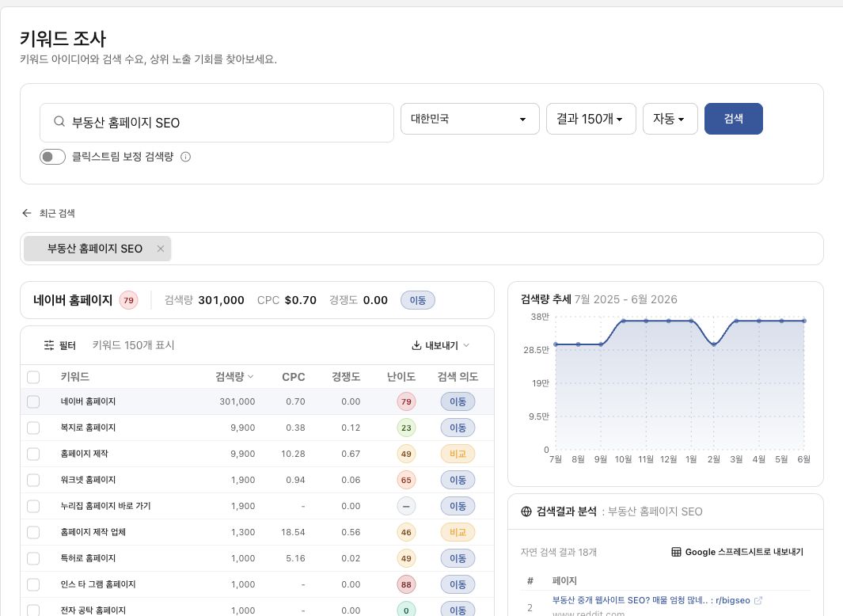Click 이동 intent badge for 워크넷 홈페이지

click(x=458, y=480)
